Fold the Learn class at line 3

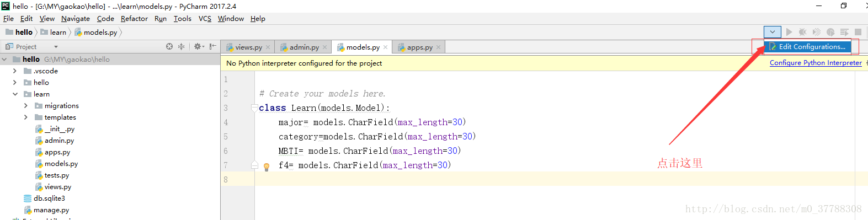coord(254,108)
